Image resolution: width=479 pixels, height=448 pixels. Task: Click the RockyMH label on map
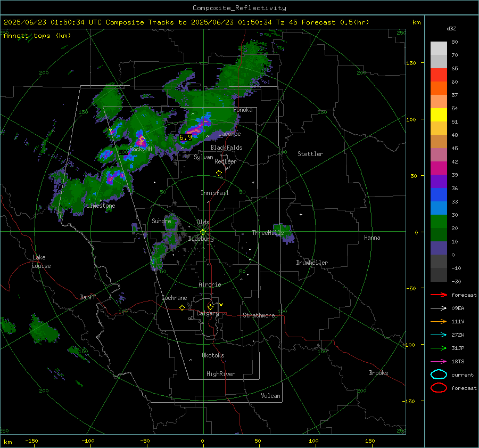pyautogui.click(x=141, y=149)
